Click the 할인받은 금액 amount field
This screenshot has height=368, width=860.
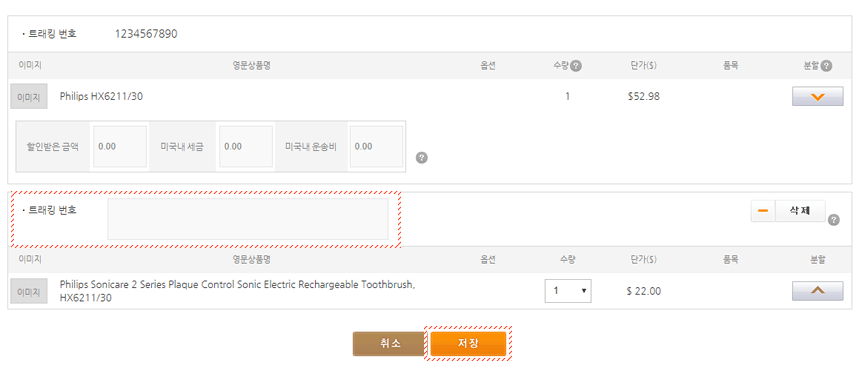coord(120,146)
